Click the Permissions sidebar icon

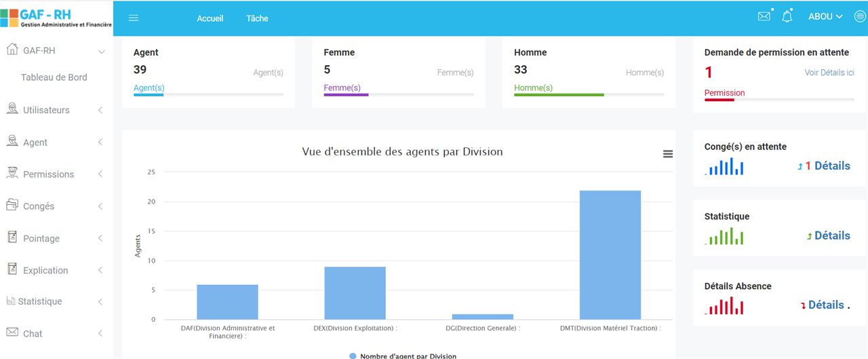pyautogui.click(x=12, y=173)
